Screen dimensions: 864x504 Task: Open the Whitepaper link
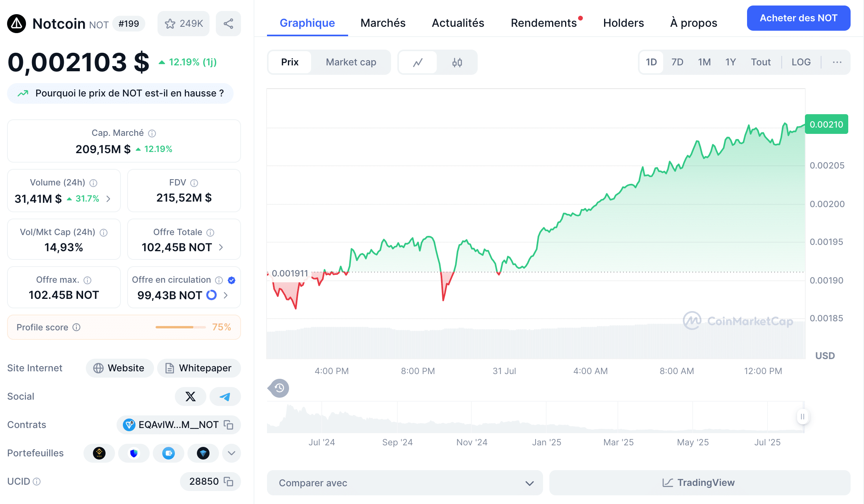click(199, 368)
